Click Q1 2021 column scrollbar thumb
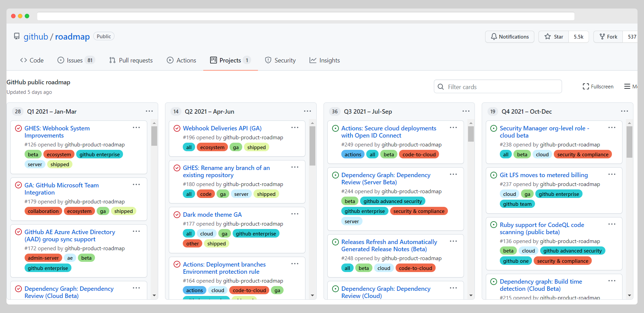 click(154, 136)
